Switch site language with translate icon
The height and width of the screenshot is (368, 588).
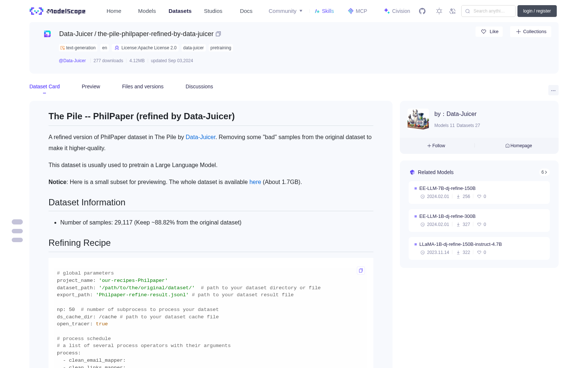(453, 11)
